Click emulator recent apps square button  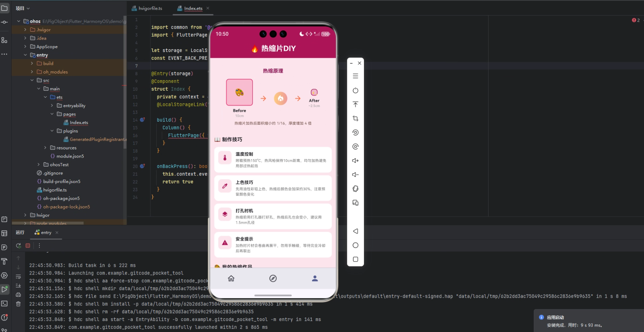point(355,259)
